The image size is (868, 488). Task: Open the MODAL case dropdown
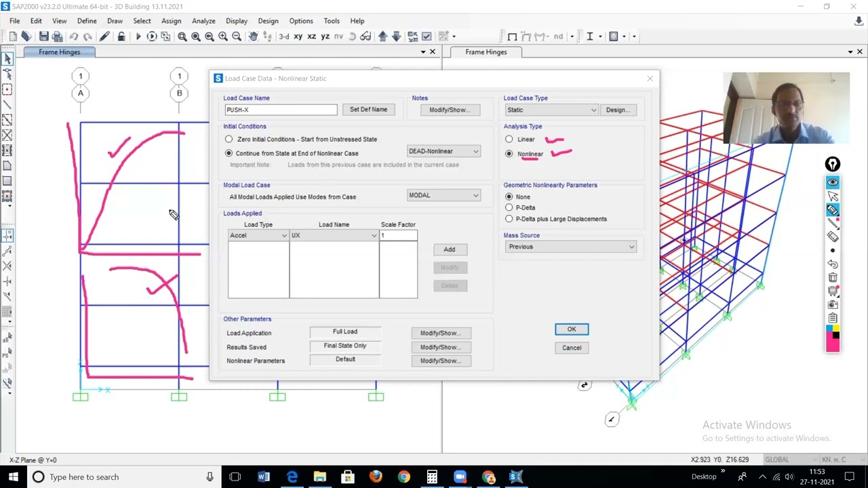443,195
